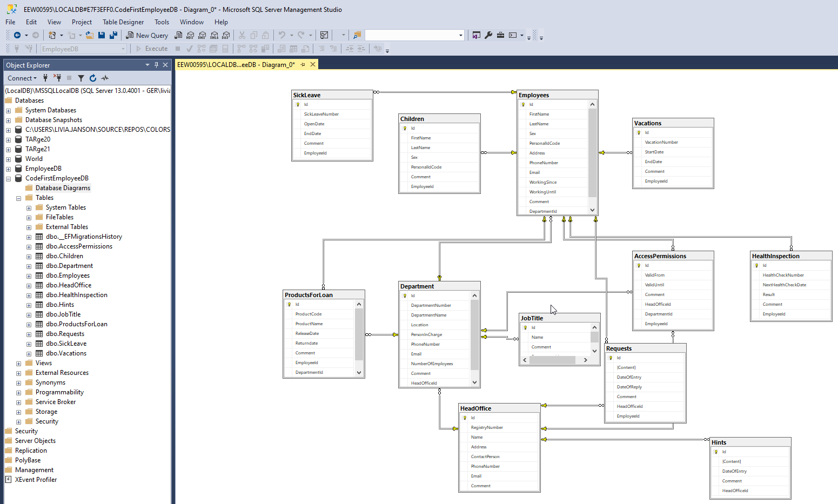Open new DAX query icon

point(226,35)
